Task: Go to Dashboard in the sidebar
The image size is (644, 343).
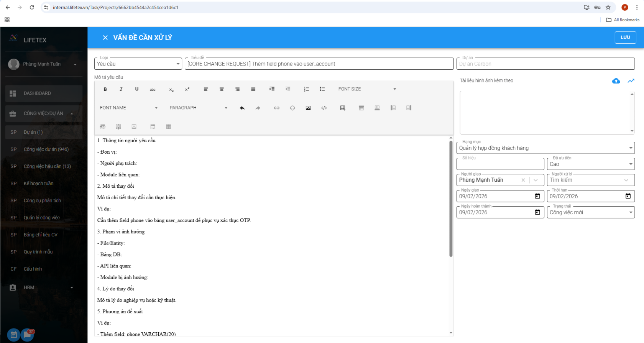Action: (37, 94)
